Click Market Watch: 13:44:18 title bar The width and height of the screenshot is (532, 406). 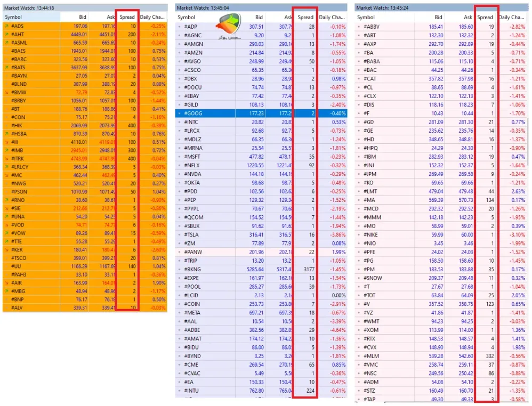coord(85,8)
